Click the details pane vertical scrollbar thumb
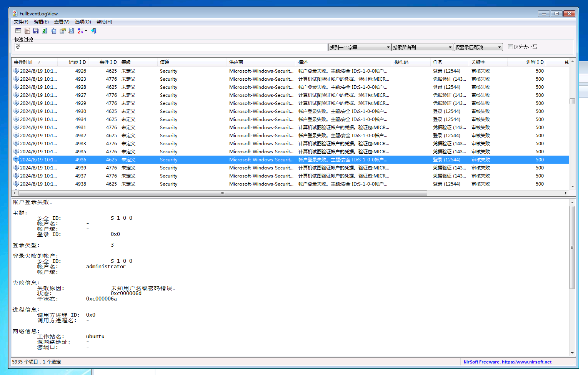 [572, 247]
